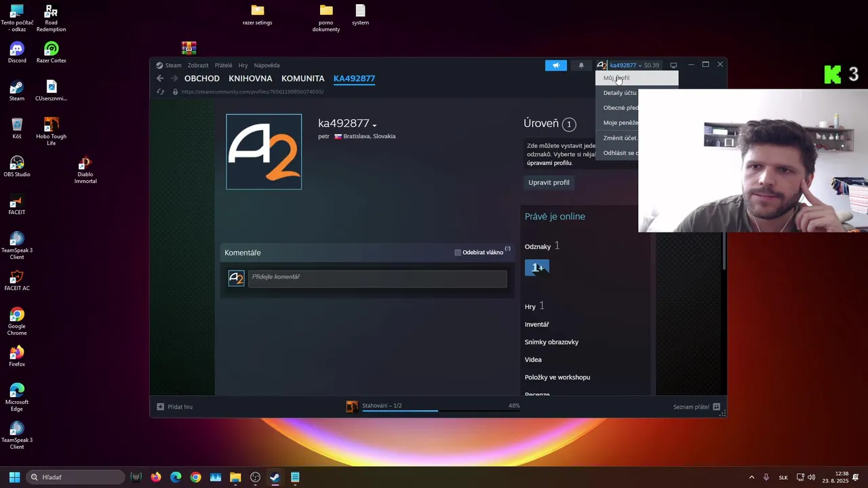868x488 pixels.
Task: Click the plus icon beside Přidat hru
Action: click(x=160, y=407)
